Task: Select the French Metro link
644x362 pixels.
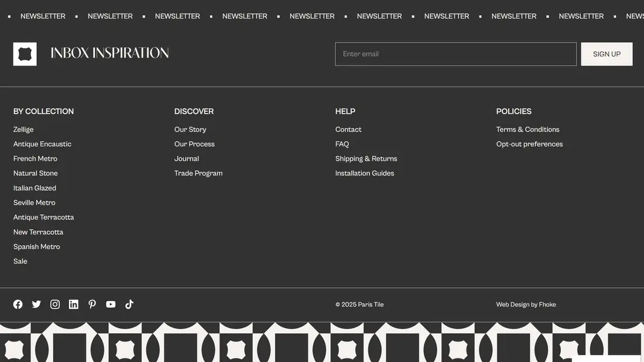Action: point(35,158)
